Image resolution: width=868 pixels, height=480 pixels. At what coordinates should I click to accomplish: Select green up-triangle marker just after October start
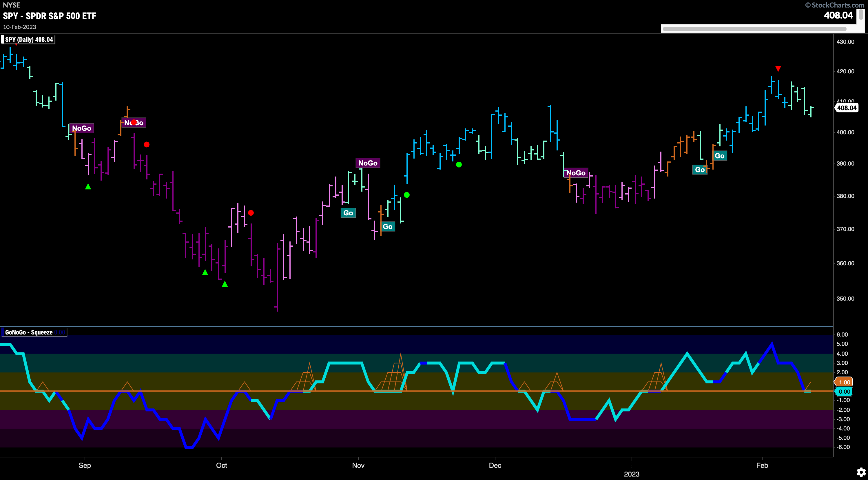tap(225, 284)
